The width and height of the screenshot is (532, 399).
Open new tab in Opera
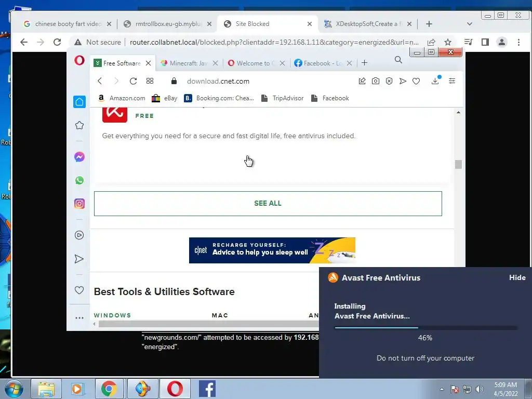click(364, 63)
